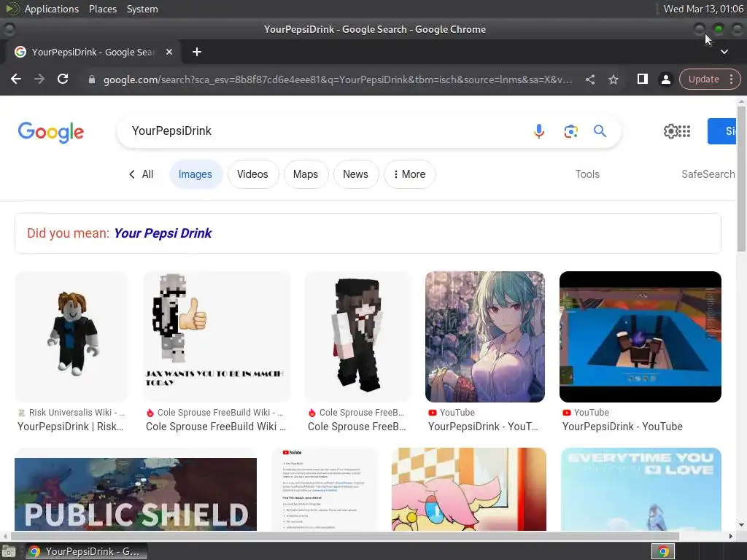Image resolution: width=747 pixels, height=560 pixels.
Task: Open the System menu
Action: pyautogui.click(x=142, y=9)
